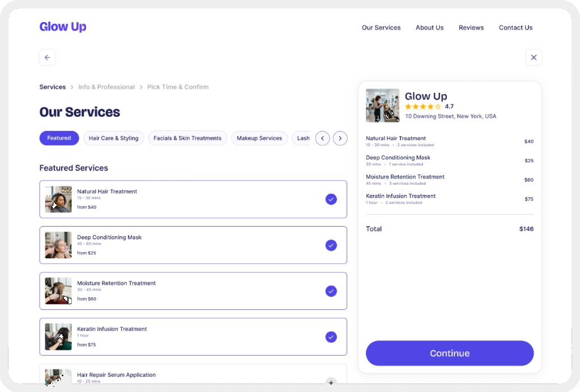580x392 pixels.
Task: Click the Glow Up salon photo
Action: pos(382,105)
